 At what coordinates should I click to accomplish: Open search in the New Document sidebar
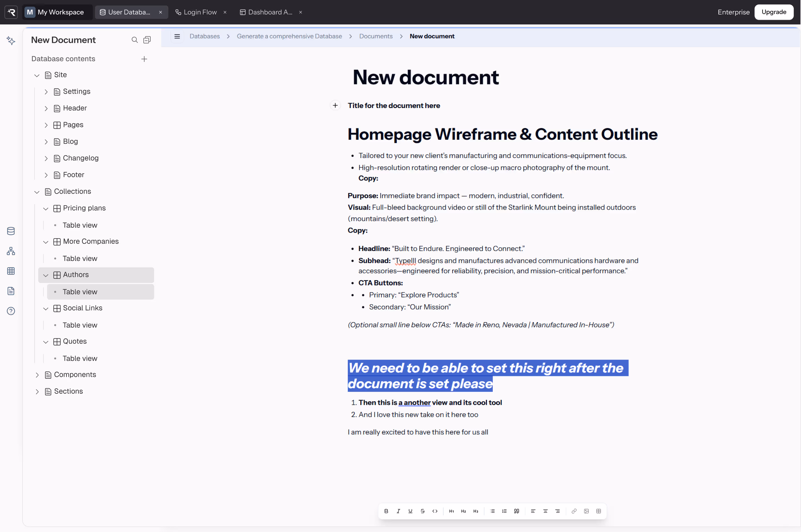click(x=135, y=40)
